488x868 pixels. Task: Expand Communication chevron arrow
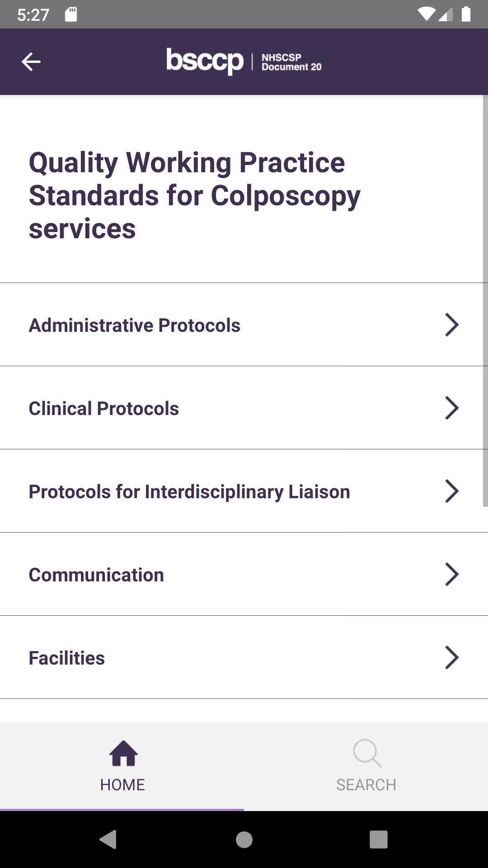452,574
